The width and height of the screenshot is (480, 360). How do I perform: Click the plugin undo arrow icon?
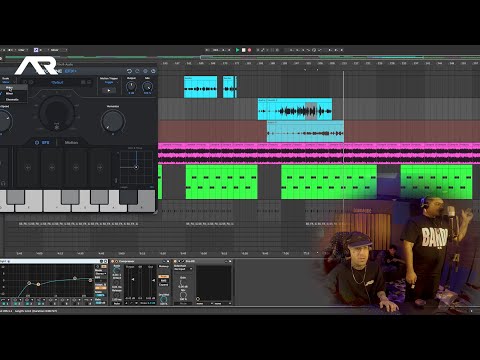tap(129, 71)
